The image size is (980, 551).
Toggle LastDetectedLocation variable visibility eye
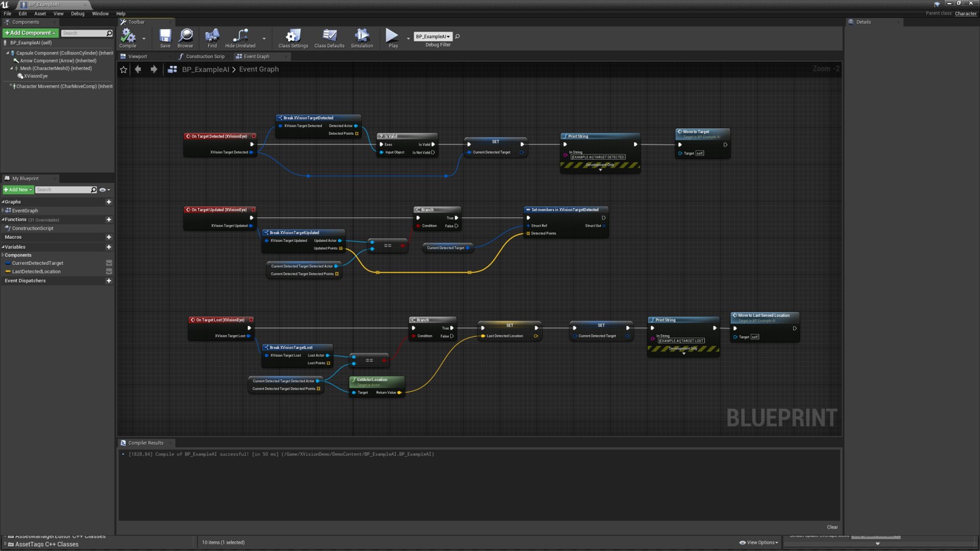pos(109,272)
